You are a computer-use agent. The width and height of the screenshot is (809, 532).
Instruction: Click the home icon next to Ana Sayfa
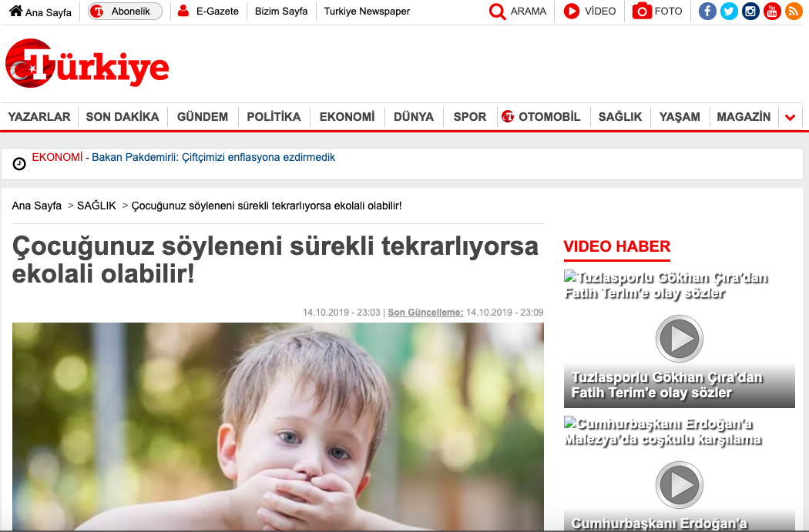coord(16,11)
